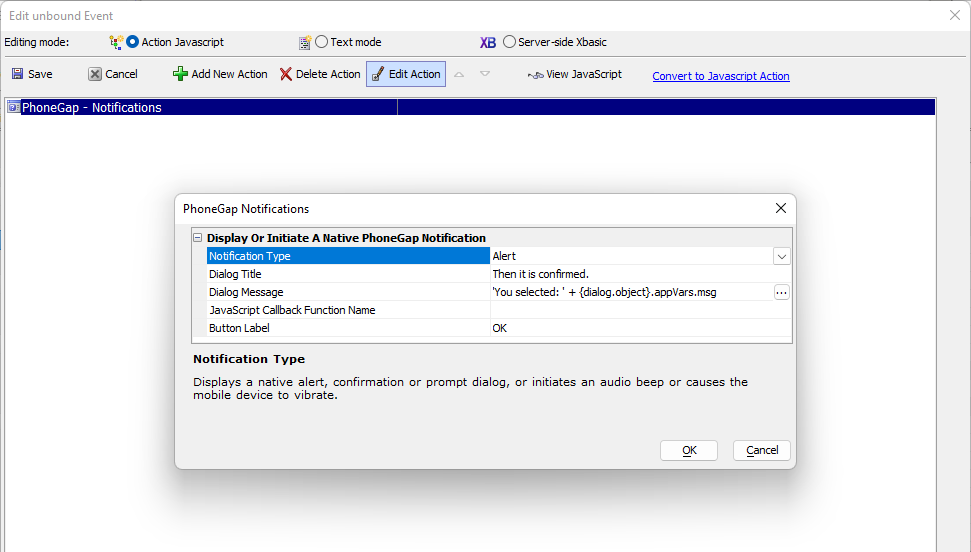Click the Dialog Title property label
This screenshot has height=552, width=971.
(235, 274)
